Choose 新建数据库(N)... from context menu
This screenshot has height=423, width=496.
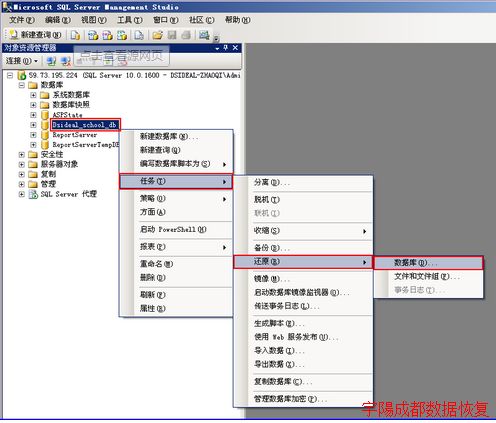point(176,136)
